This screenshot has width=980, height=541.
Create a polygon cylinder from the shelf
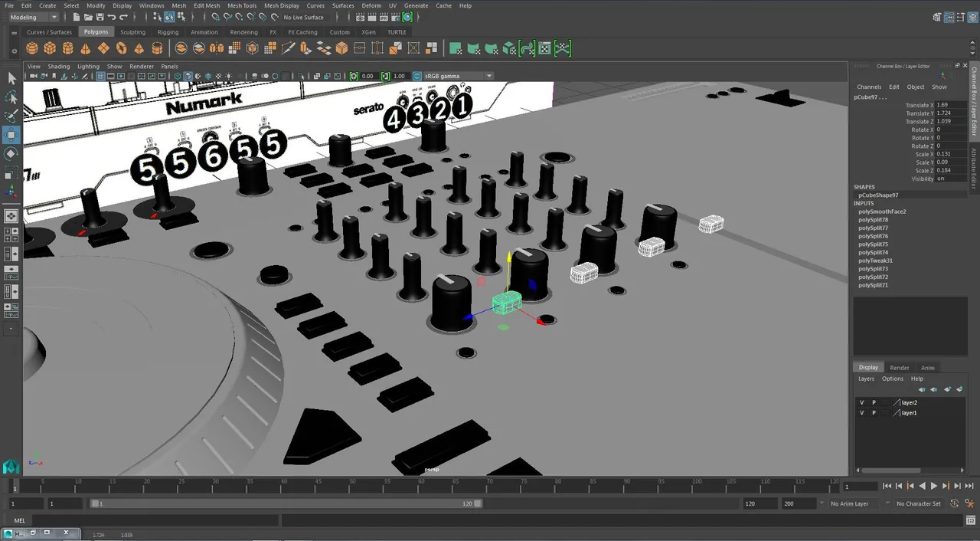coord(67,48)
